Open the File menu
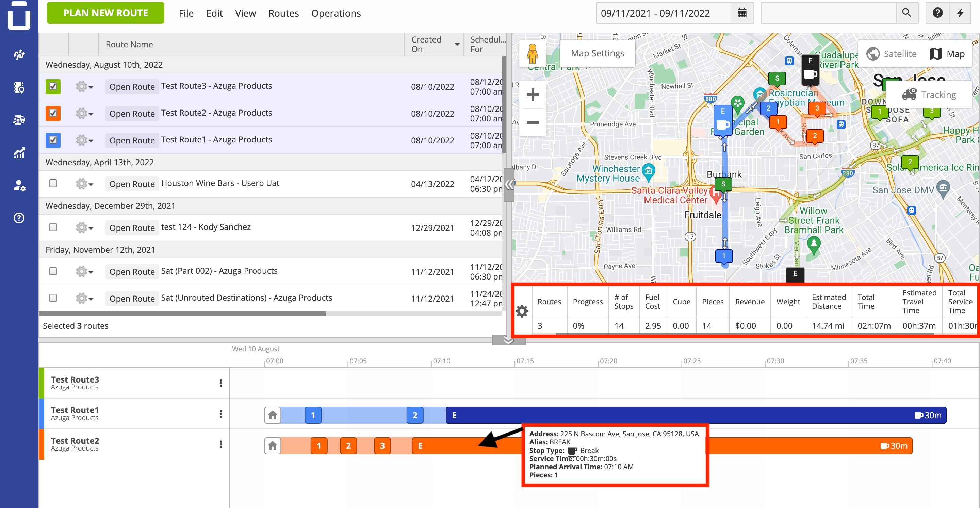980x508 pixels. [186, 13]
